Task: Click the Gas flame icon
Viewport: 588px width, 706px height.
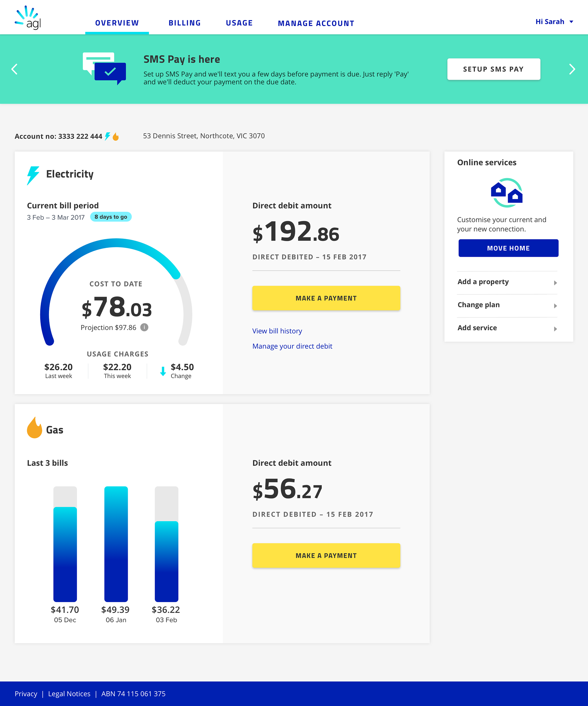Action: (34, 428)
